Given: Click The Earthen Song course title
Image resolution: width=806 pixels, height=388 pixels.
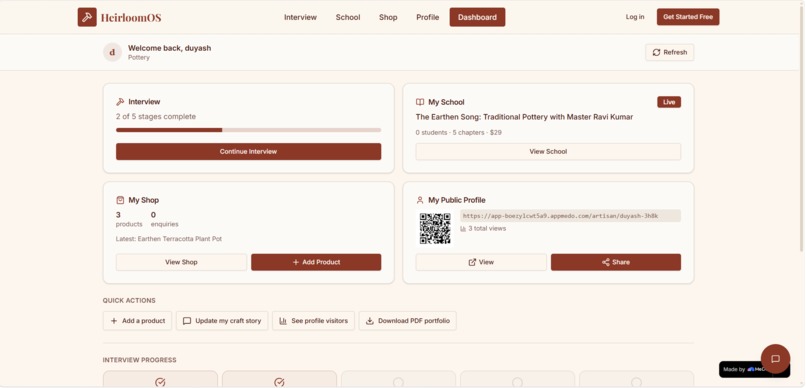Looking at the screenshot, I should click(524, 117).
